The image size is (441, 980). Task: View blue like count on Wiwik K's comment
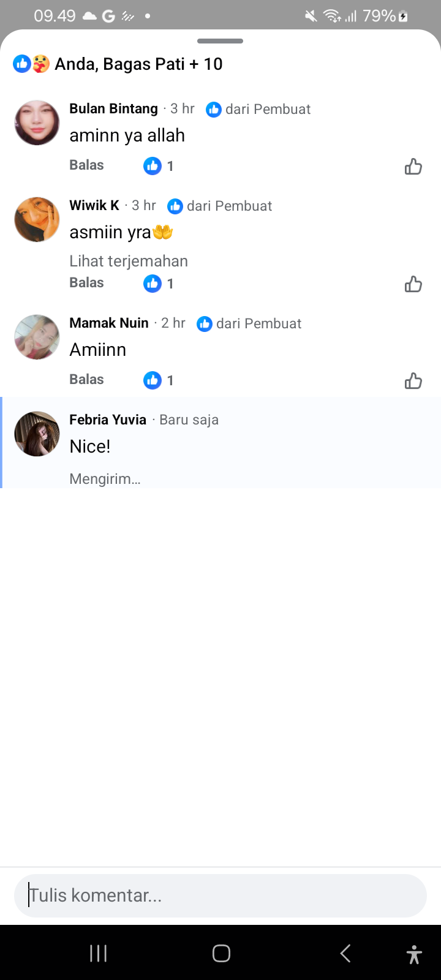tap(159, 284)
